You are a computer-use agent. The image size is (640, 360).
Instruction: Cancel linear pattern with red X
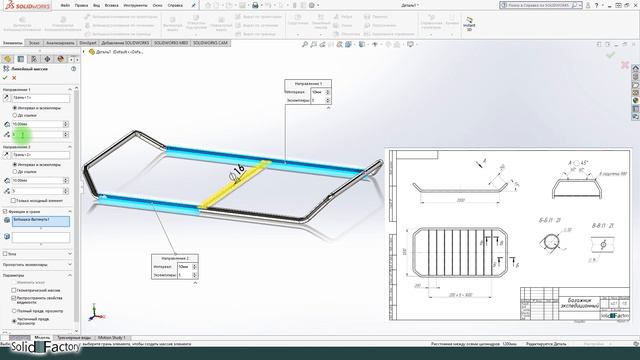click(x=14, y=78)
